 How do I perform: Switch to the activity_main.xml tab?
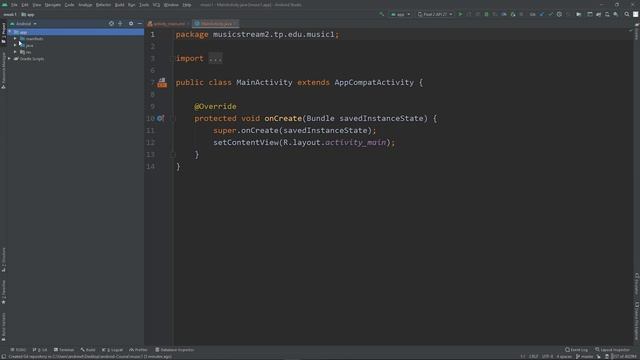click(x=168, y=24)
